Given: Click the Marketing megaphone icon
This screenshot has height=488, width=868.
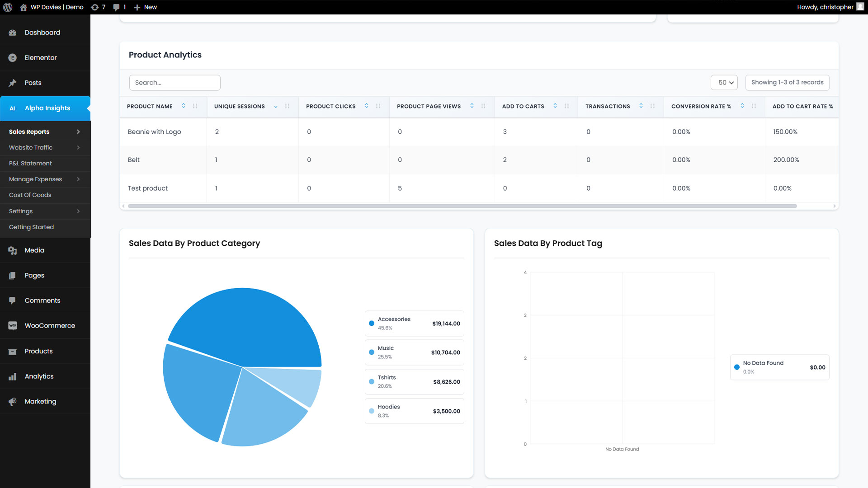Looking at the screenshot, I should coord(13,402).
